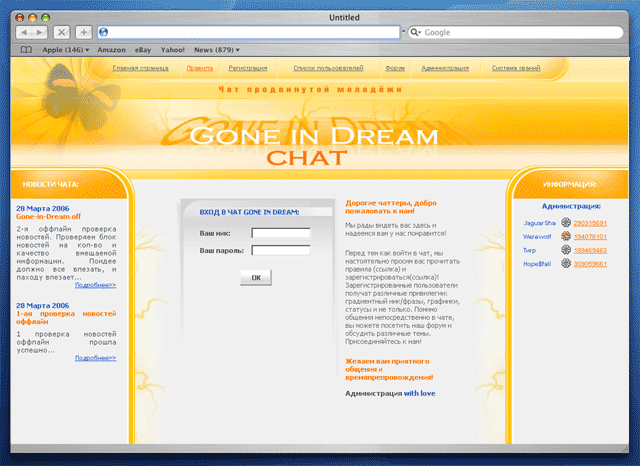Image resolution: width=640 pixels, height=466 pixels.
Task: Click Новости чата panel header
Action: click(x=51, y=184)
